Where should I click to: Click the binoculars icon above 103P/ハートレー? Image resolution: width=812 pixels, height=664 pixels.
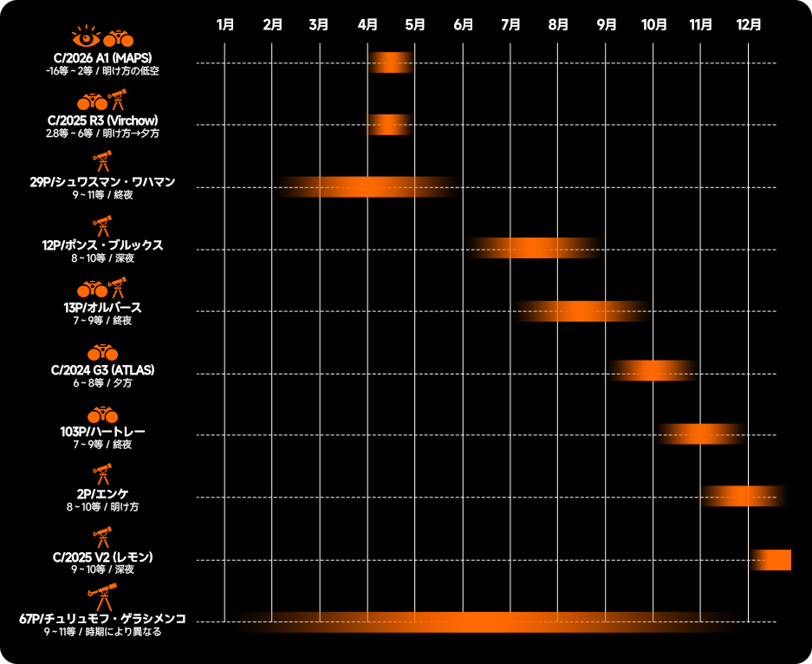click(x=102, y=414)
